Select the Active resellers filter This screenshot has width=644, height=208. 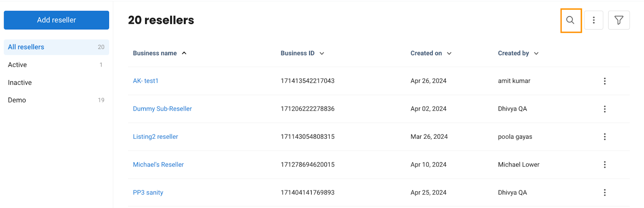coord(56,65)
